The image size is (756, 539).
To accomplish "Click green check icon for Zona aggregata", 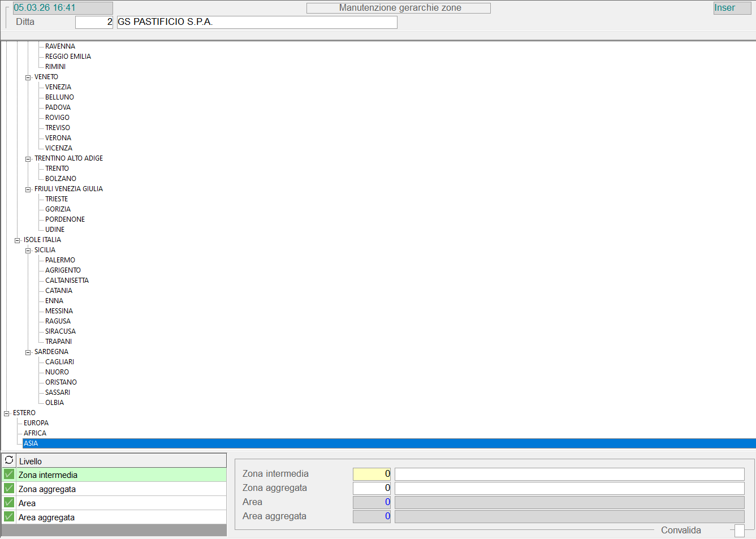I will pyautogui.click(x=9, y=489).
